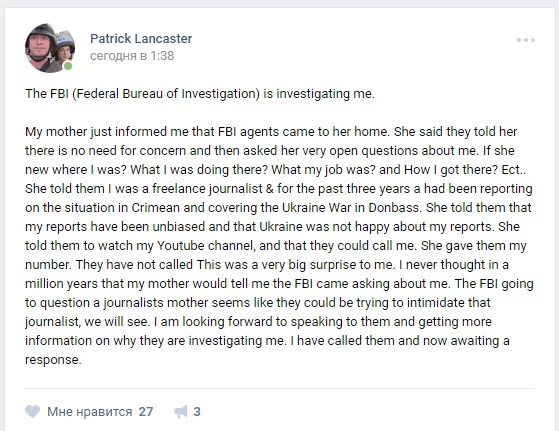
Task: Click the last word 'response.' in the post
Action: [53, 360]
